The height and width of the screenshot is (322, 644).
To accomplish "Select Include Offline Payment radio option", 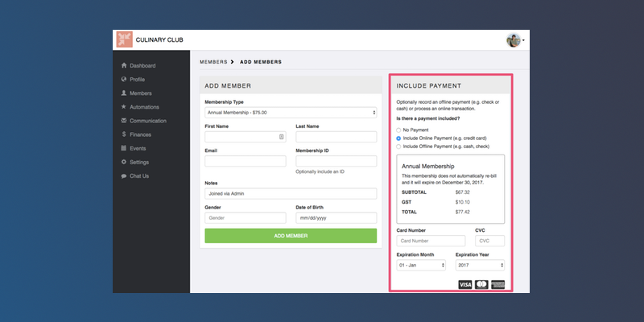I will [398, 147].
